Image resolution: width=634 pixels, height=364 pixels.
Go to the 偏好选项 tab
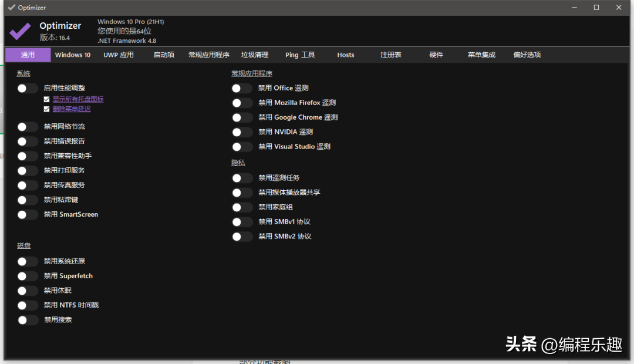click(x=527, y=55)
